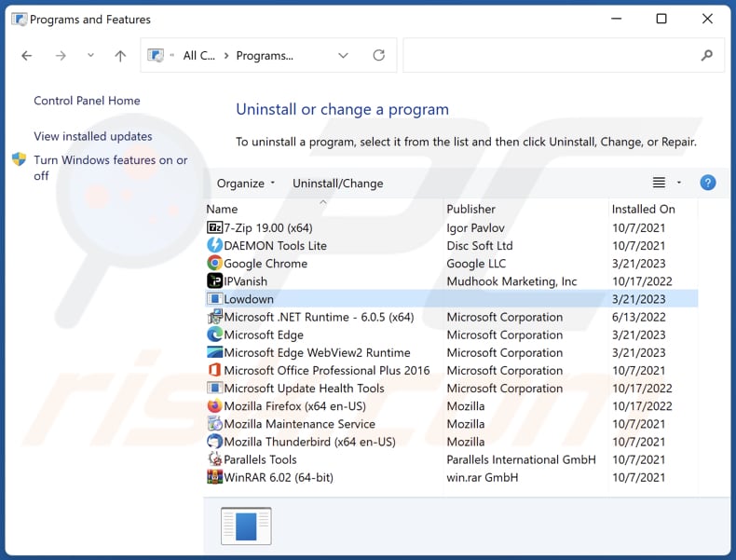Click the Lowdown program icon
Image resolution: width=736 pixels, height=560 pixels.
214,299
